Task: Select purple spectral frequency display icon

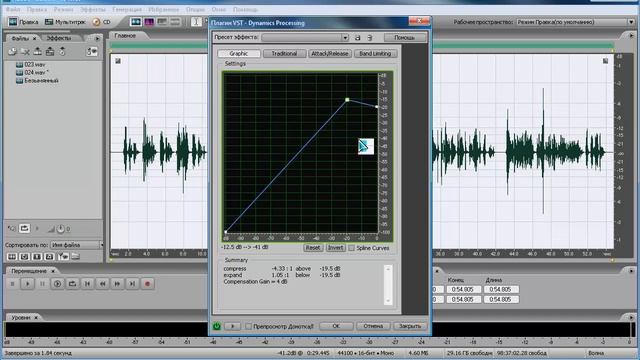Action: (x=149, y=22)
